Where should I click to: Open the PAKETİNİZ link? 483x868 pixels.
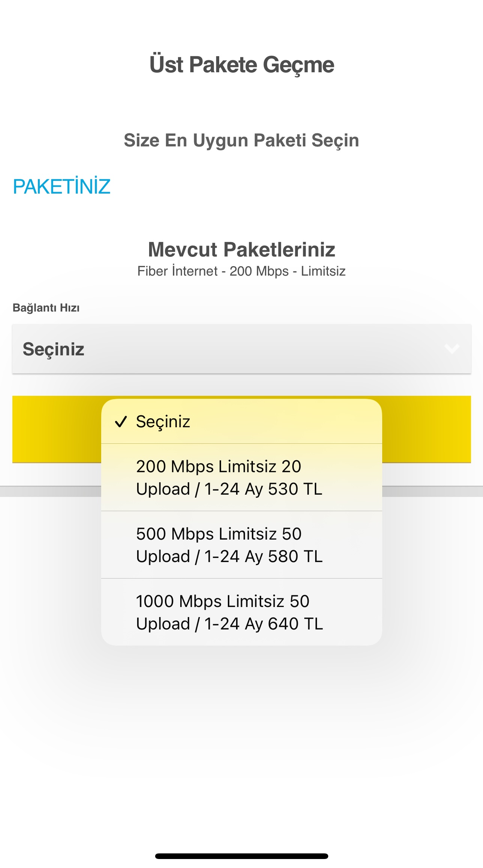(62, 186)
